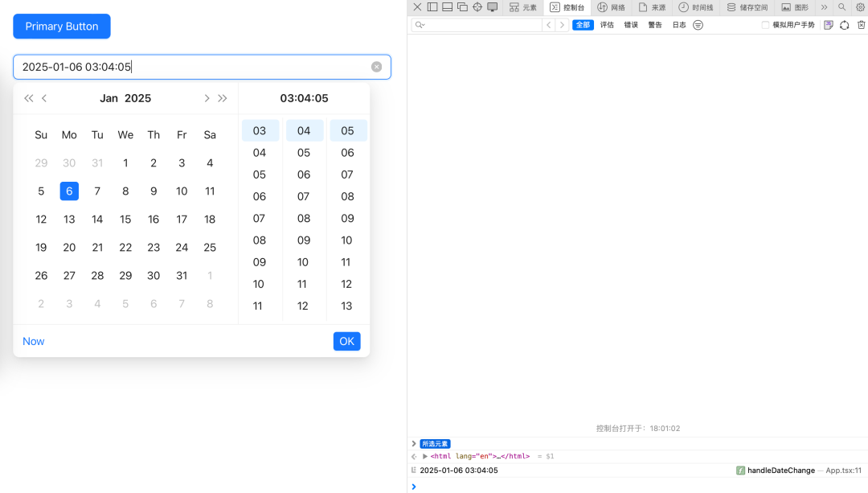Click the reload/preserve log circular icon

(x=844, y=25)
